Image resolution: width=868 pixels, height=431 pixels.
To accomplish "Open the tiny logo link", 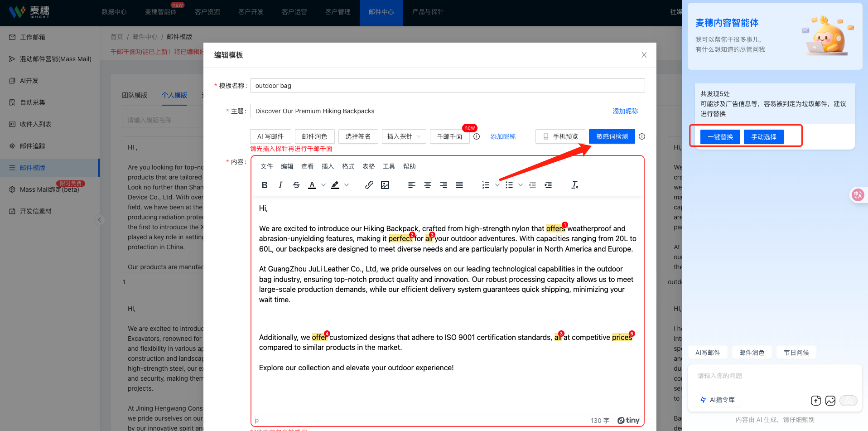I will 629,421.
